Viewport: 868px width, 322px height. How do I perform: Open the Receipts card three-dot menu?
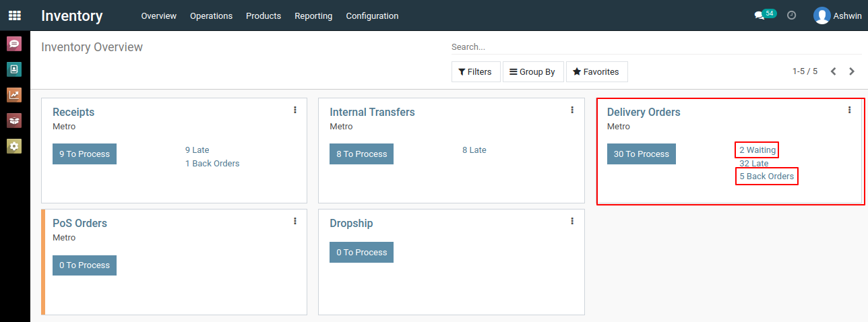pos(295,110)
